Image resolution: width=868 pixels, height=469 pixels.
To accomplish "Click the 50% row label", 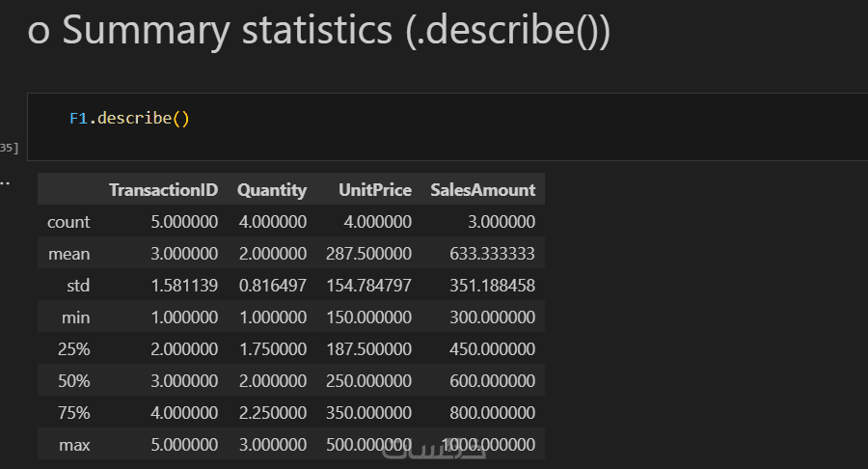I will 73,381.
